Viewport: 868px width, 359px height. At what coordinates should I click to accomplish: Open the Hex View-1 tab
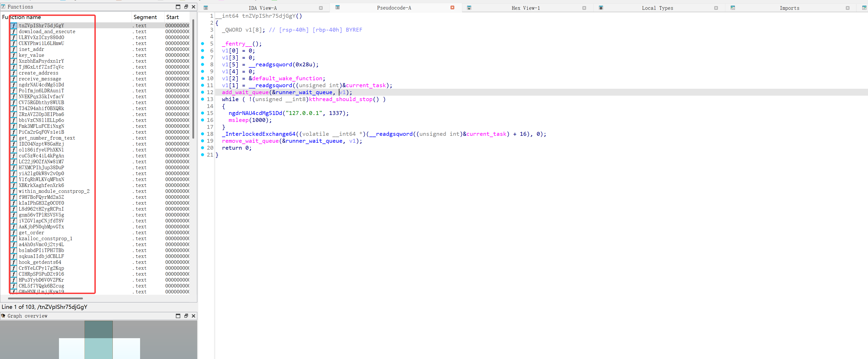[x=525, y=8]
